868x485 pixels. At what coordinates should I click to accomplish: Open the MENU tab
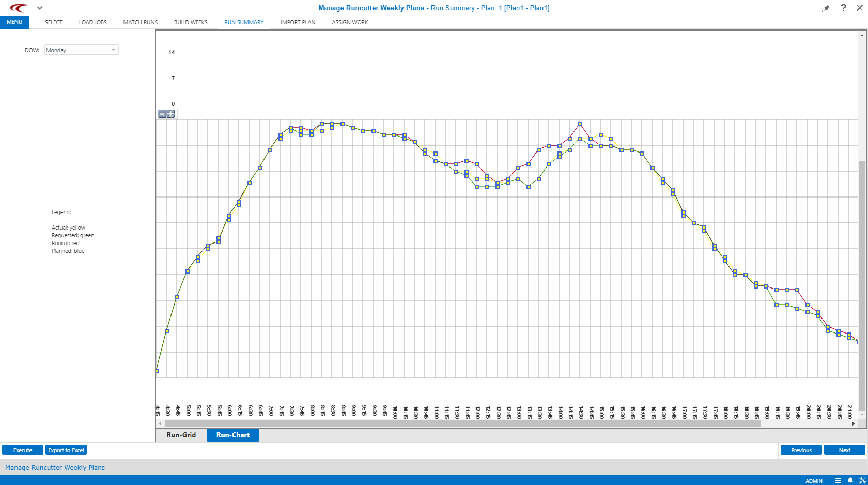click(14, 22)
